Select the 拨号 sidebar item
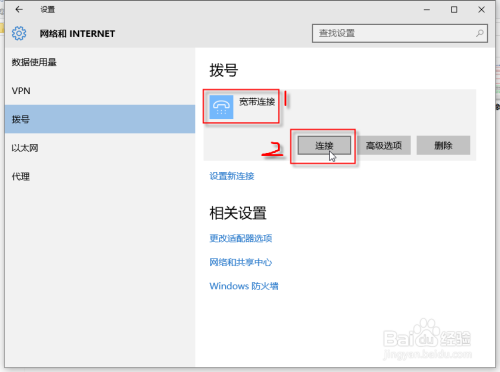 click(100, 119)
